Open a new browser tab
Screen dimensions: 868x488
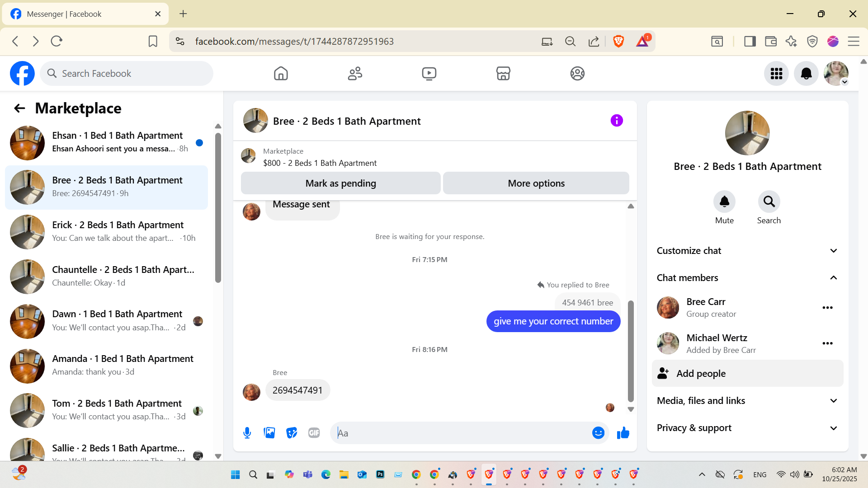point(183,14)
